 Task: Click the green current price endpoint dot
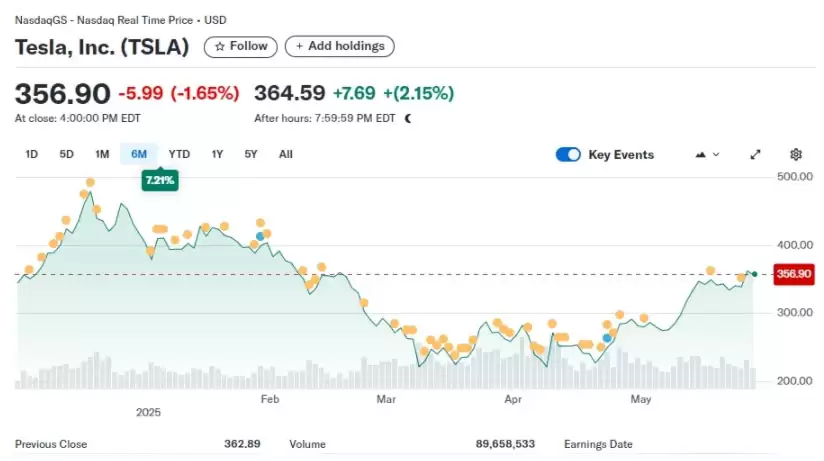point(755,274)
